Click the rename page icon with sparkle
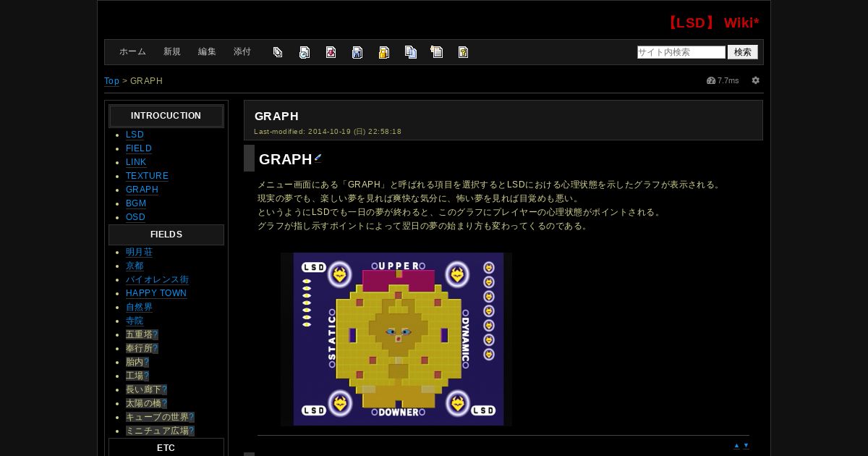Image resolution: width=868 pixels, height=456 pixels. coord(436,52)
